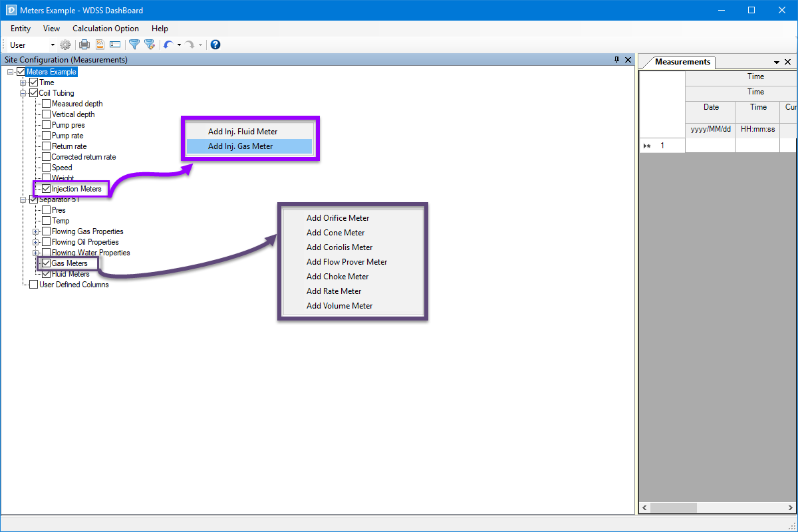798x532 pixels.
Task: Click the orange document report icon
Action: click(x=100, y=45)
